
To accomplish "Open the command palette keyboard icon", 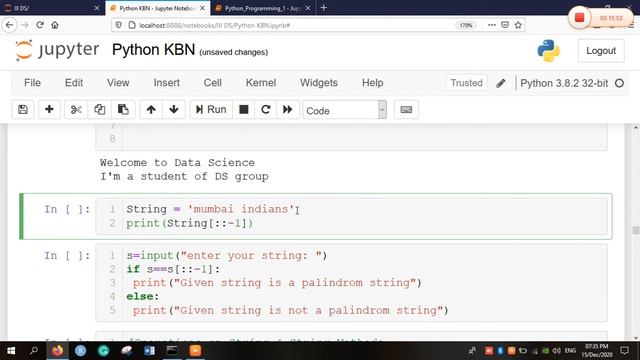I will click(406, 109).
